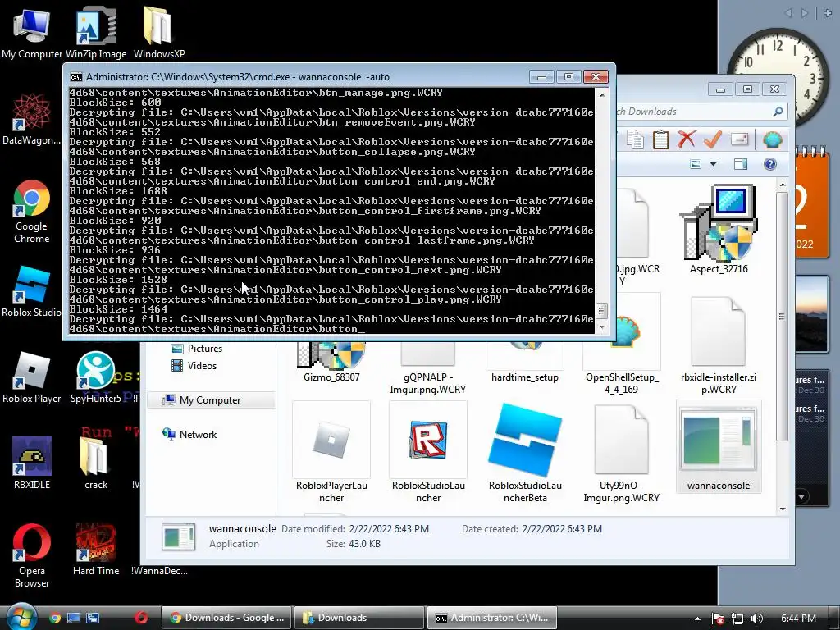Show hidden tray icons arrow
840x630 pixels.
tap(697, 619)
